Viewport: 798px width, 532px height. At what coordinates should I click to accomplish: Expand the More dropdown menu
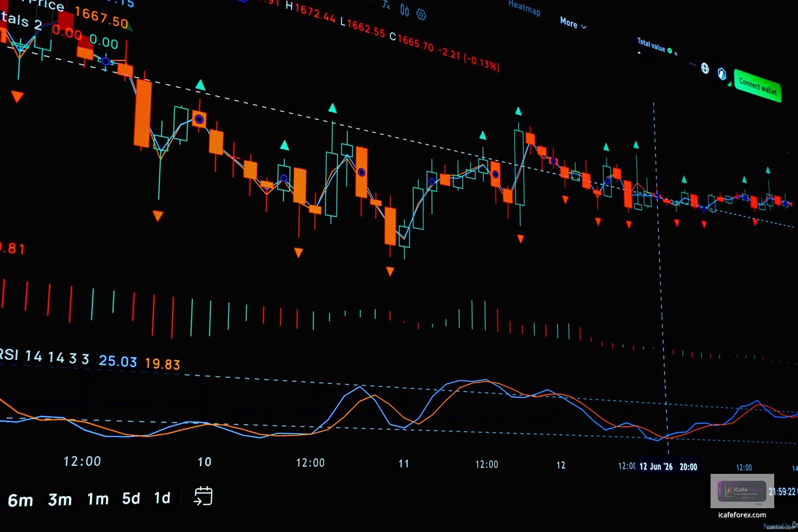pyautogui.click(x=573, y=23)
